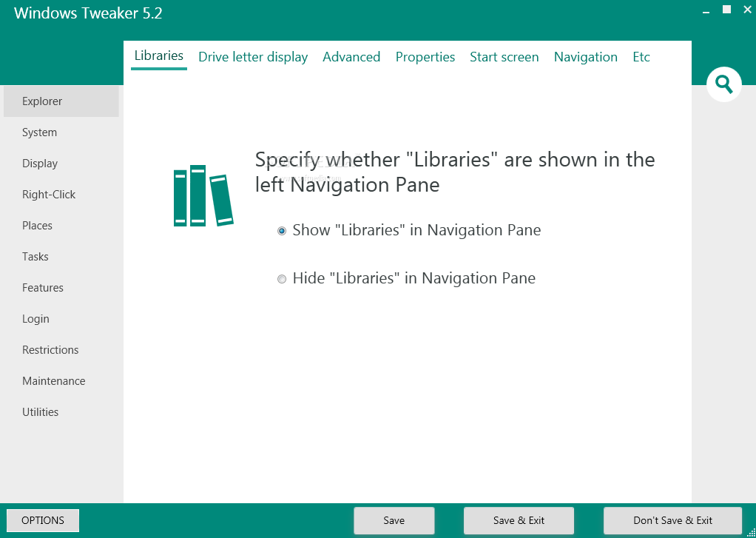Open the Display category
The image size is (756, 538).
click(x=61, y=164)
